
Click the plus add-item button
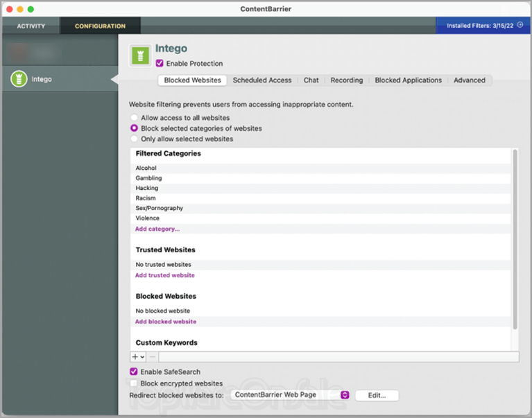pyautogui.click(x=135, y=356)
